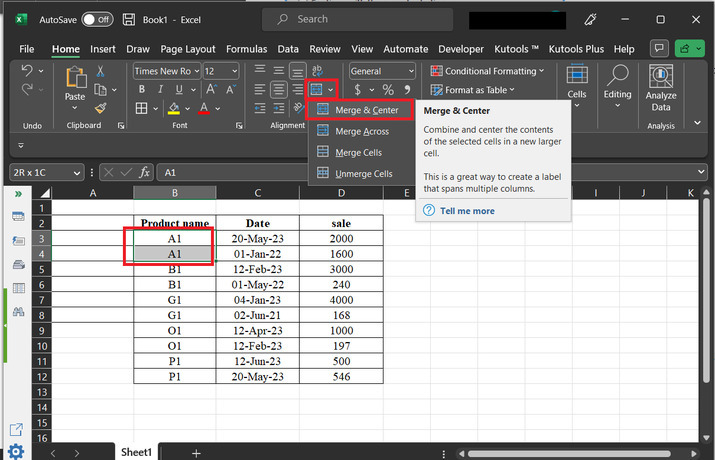Click the Cut scissors icon
Viewport: 715px width, 460px height.
tap(101, 71)
